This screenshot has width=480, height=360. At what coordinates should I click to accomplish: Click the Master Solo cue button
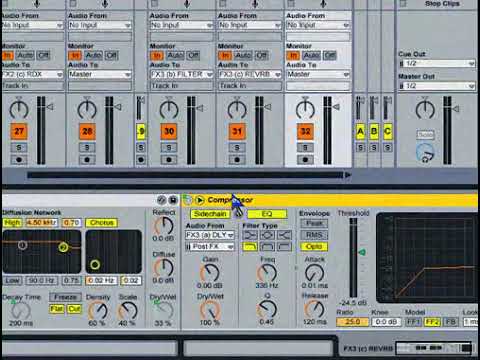pyautogui.click(x=425, y=135)
